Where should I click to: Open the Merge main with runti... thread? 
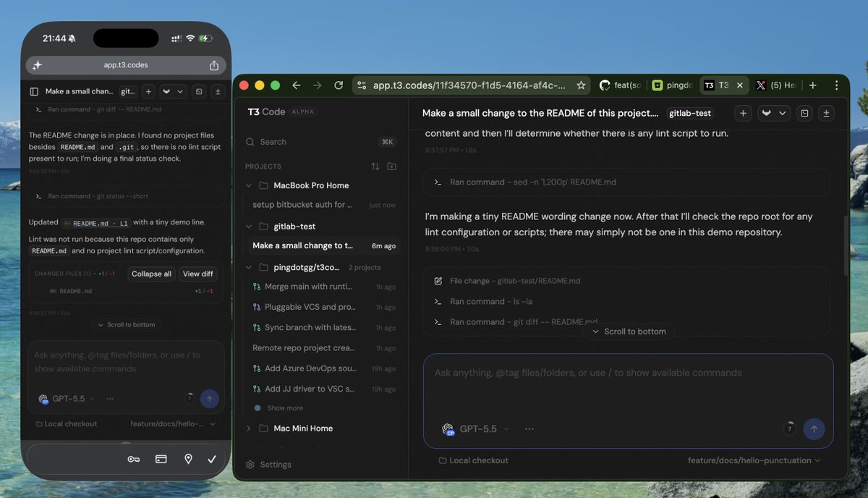[323, 287]
